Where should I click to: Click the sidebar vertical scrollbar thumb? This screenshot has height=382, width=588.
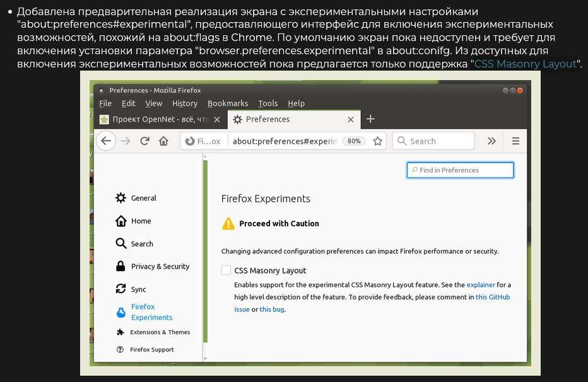[x=205, y=251]
